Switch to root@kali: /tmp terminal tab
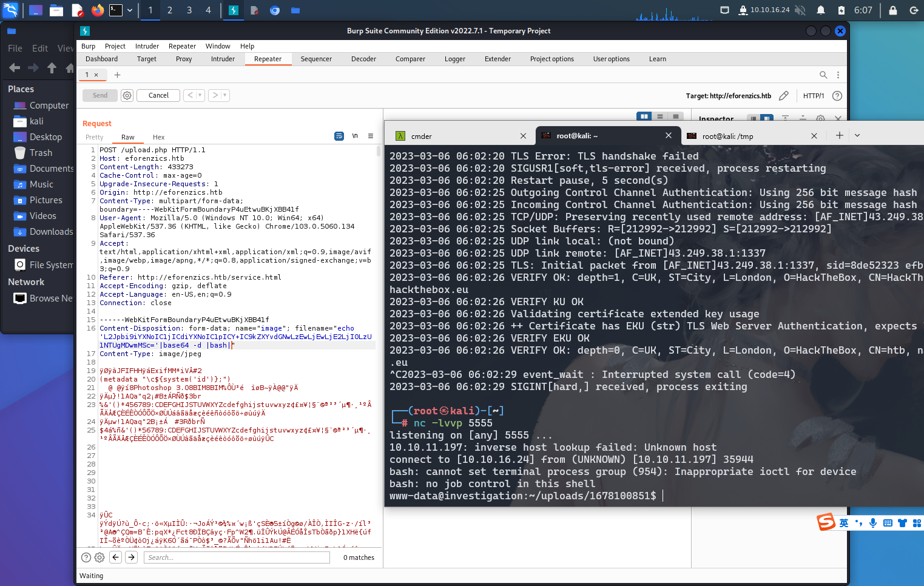The width and height of the screenshot is (924, 586). tap(752, 136)
